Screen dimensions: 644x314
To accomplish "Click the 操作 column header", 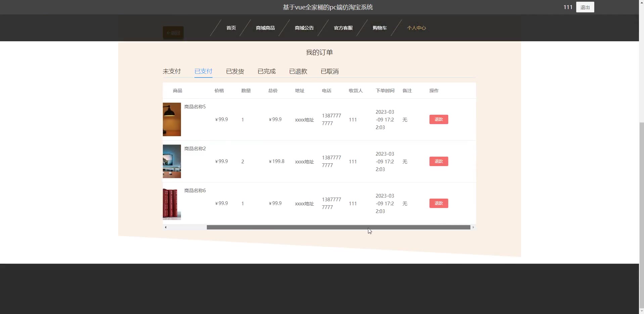I will [434, 91].
